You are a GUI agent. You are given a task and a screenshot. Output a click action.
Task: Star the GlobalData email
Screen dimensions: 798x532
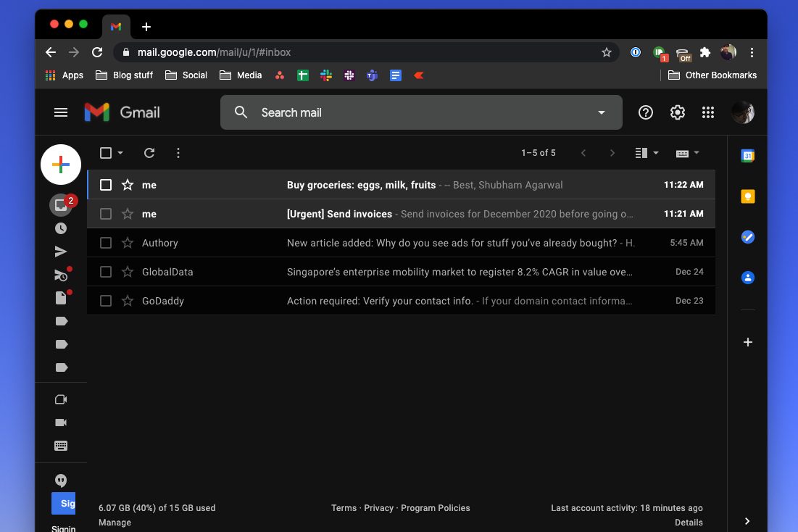128,272
